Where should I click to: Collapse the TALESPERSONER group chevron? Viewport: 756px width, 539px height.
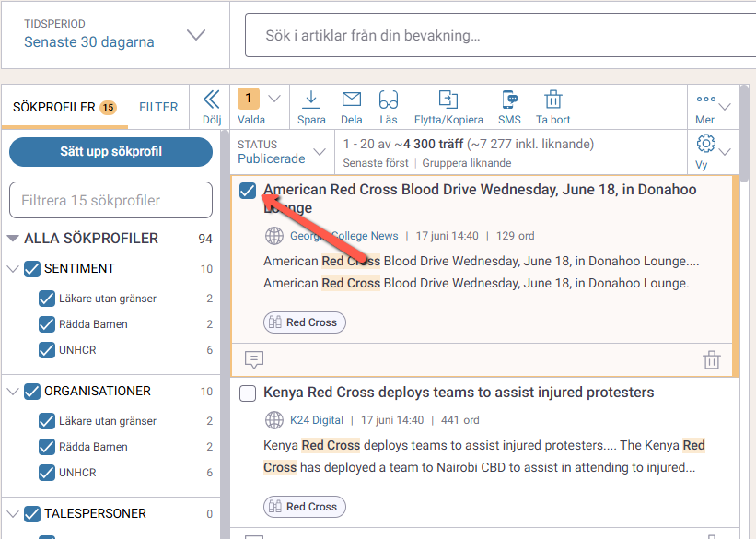pos(13,514)
